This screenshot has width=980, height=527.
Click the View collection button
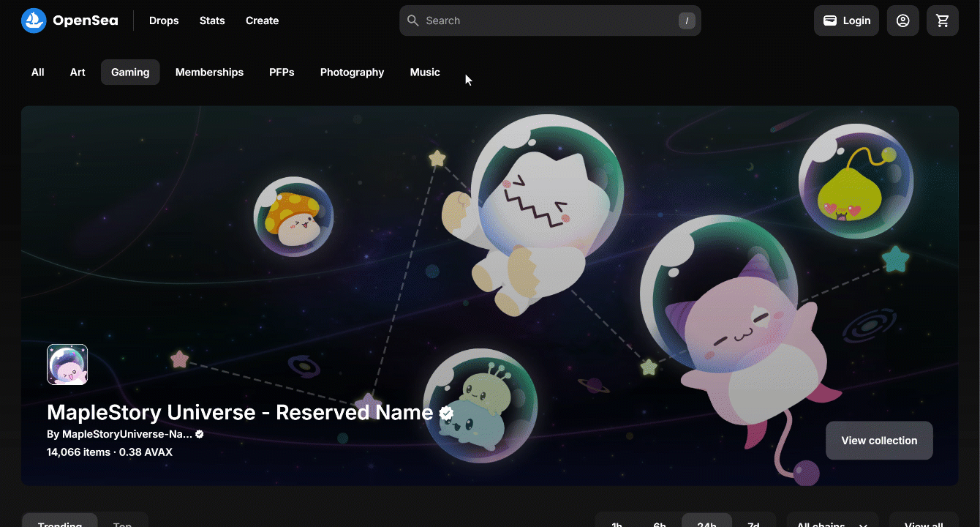(878, 441)
